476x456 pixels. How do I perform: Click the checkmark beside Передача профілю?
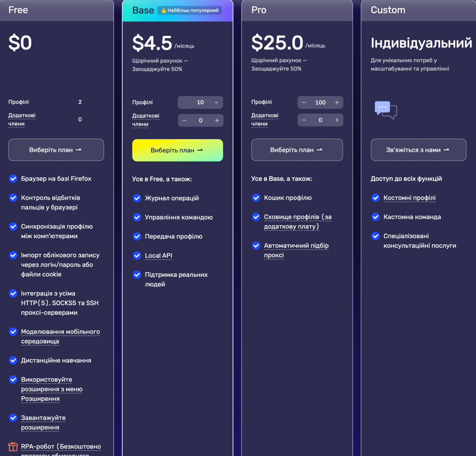(x=137, y=236)
